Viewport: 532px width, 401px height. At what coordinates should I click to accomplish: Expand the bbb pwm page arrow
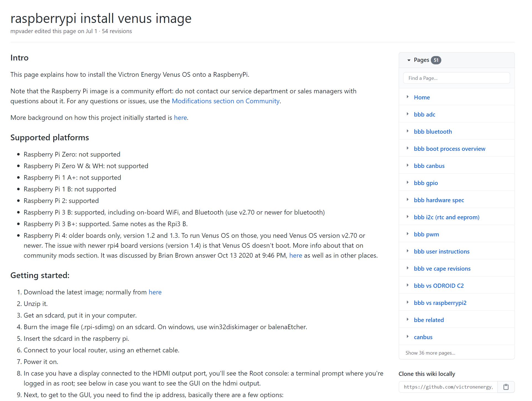[408, 234]
